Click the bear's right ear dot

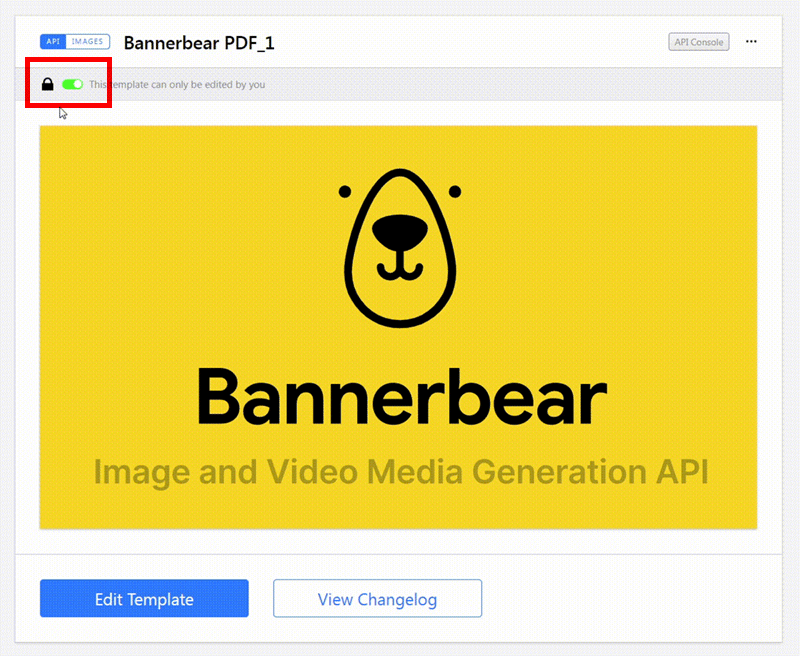pos(454,191)
